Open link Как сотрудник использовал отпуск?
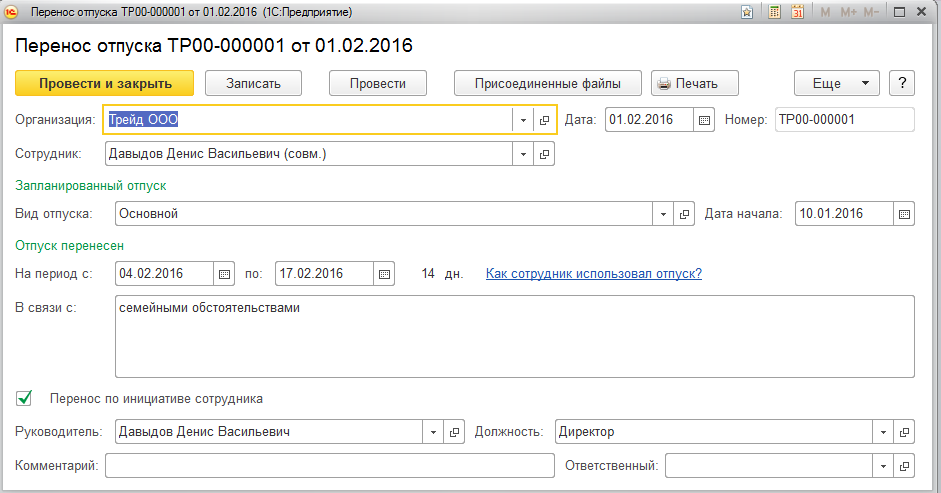The image size is (941, 493). [594, 274]
